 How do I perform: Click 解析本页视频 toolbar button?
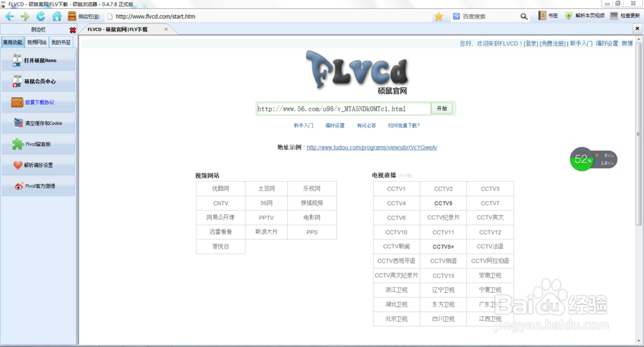[x=585, y=15]
